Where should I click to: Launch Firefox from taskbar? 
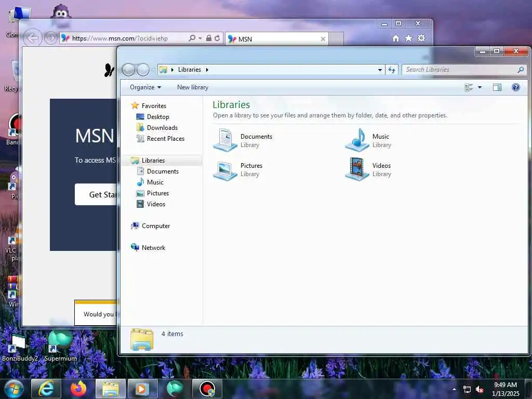78,389
